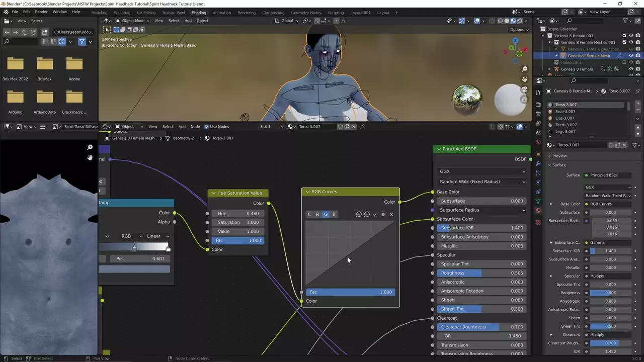
Task: Hide Genesis 8 Female Mesh in outliner
Action: point(631,56)
